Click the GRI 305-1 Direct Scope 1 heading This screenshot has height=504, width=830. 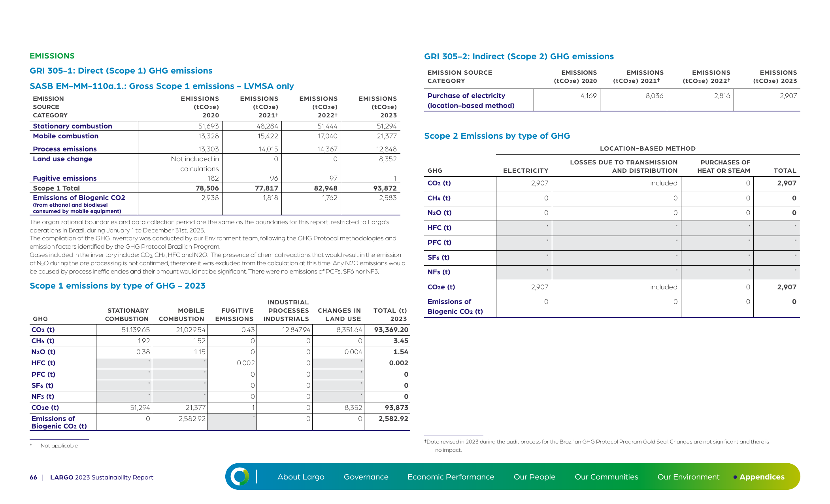coord(121,71)
